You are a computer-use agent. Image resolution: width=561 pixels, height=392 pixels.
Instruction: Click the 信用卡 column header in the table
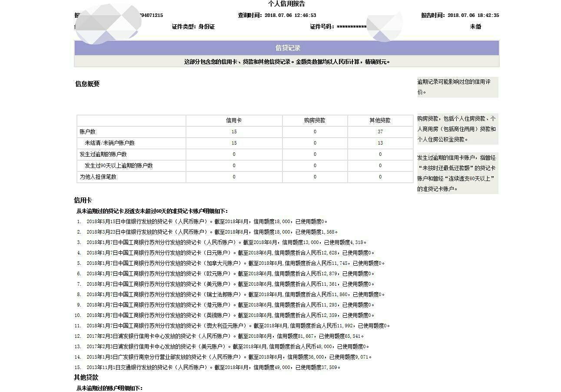[x=234, y=121]
